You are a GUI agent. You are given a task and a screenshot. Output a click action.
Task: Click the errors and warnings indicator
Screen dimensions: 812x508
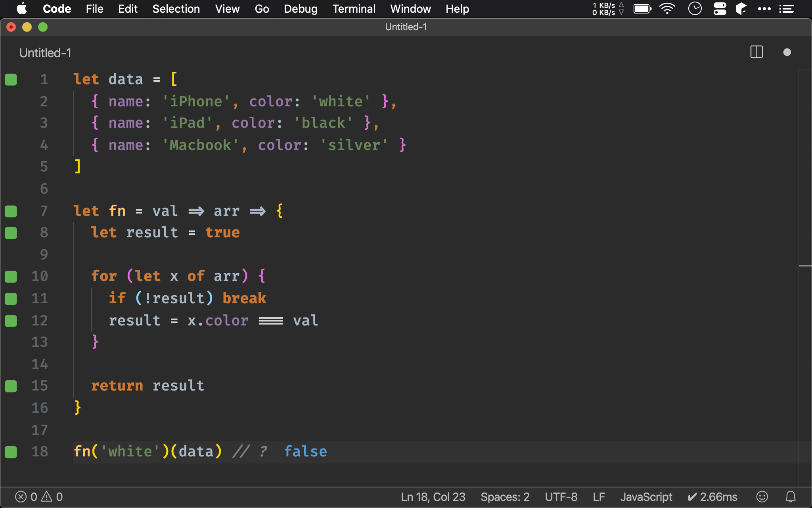(39, 496)
